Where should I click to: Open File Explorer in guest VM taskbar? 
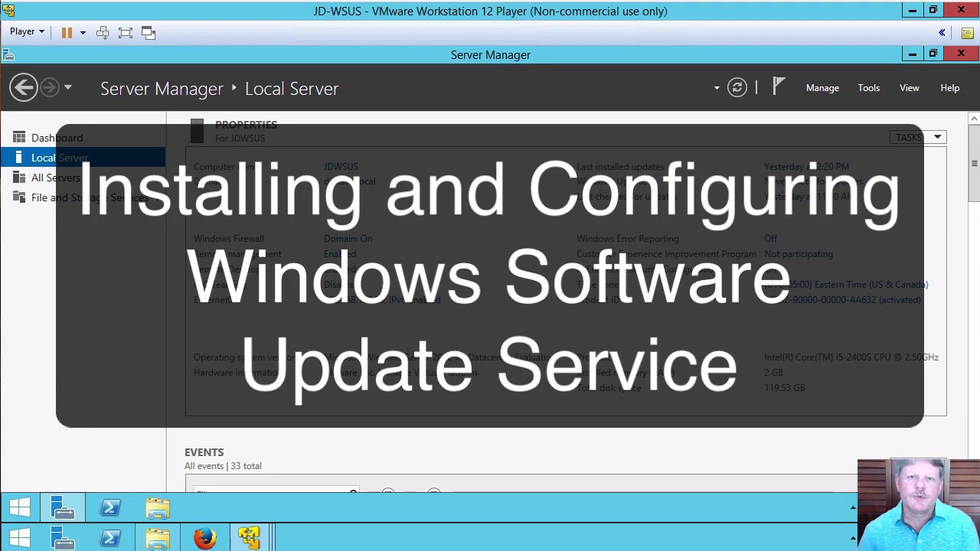pyautogui.click(x=158, y=507)
